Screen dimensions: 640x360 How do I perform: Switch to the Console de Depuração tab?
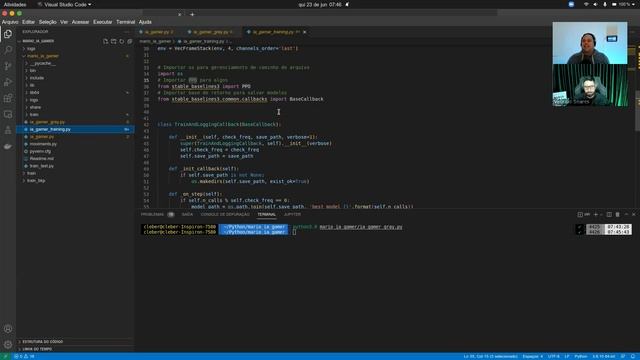(x=225, y=214)
